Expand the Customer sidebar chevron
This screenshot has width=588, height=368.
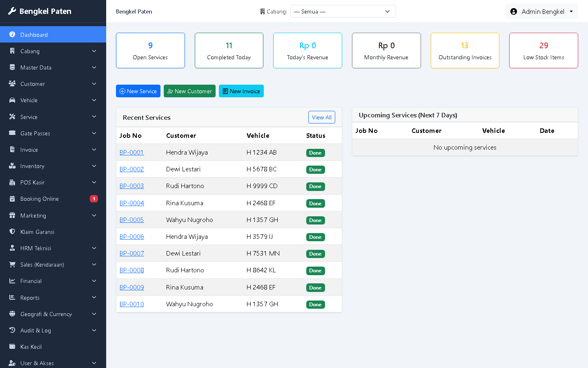[x=94, y=84]
